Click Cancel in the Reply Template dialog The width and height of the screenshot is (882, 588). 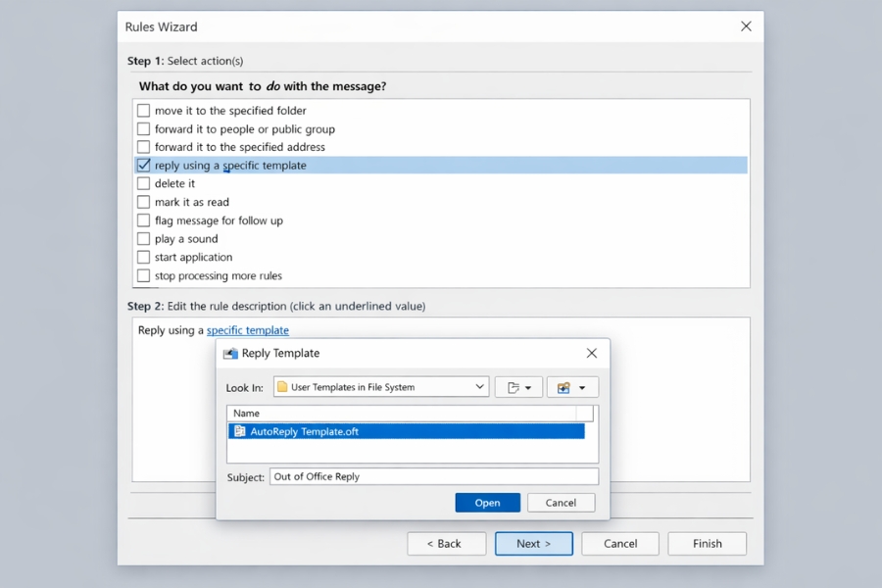(561, 503)
